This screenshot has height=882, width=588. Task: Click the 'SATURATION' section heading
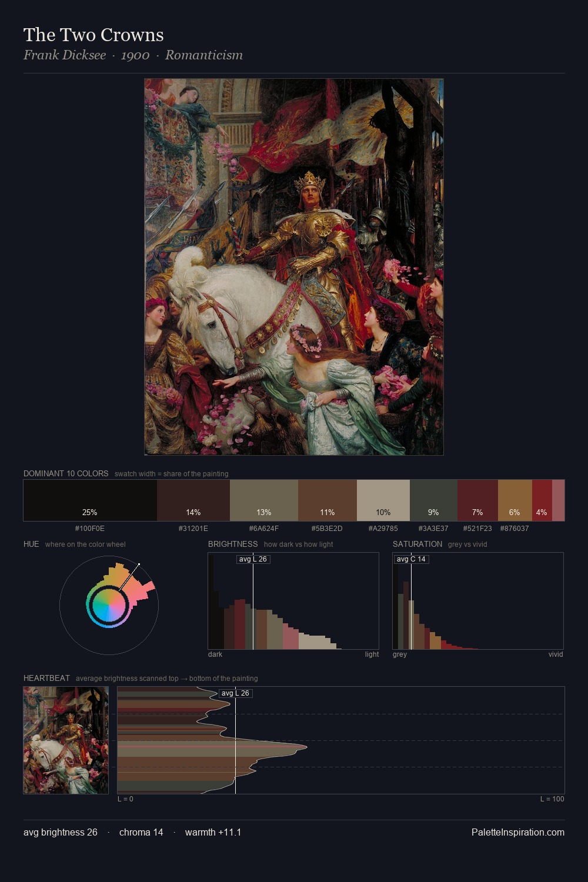coord(417,544)
